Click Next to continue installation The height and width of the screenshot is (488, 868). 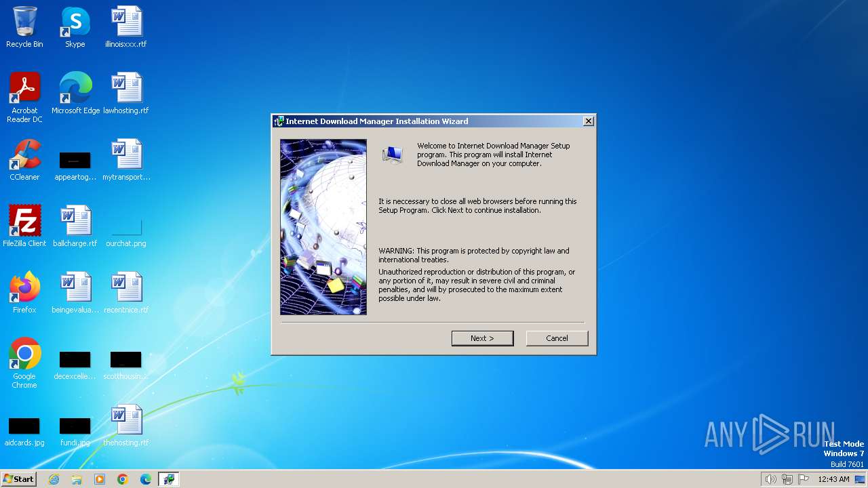click(x=482, y=338)
